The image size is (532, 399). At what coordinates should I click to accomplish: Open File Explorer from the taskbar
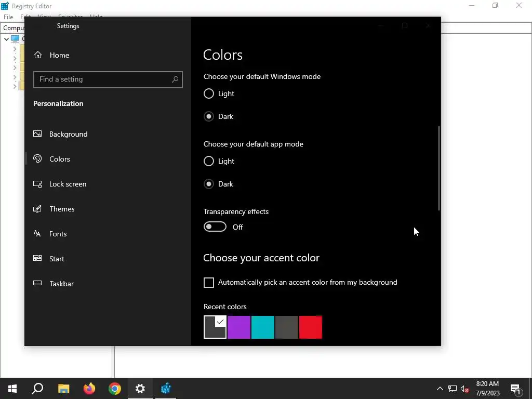(63, 389)
